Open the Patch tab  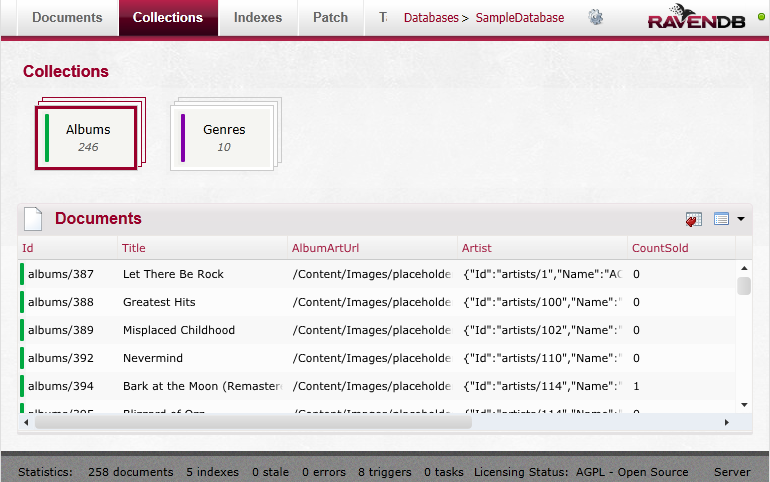330,18
